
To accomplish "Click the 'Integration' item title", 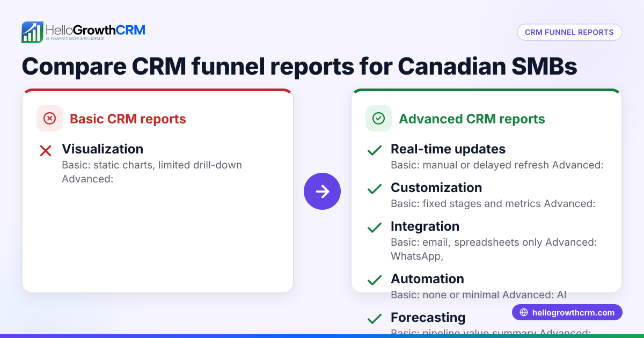I will point(425,226).
